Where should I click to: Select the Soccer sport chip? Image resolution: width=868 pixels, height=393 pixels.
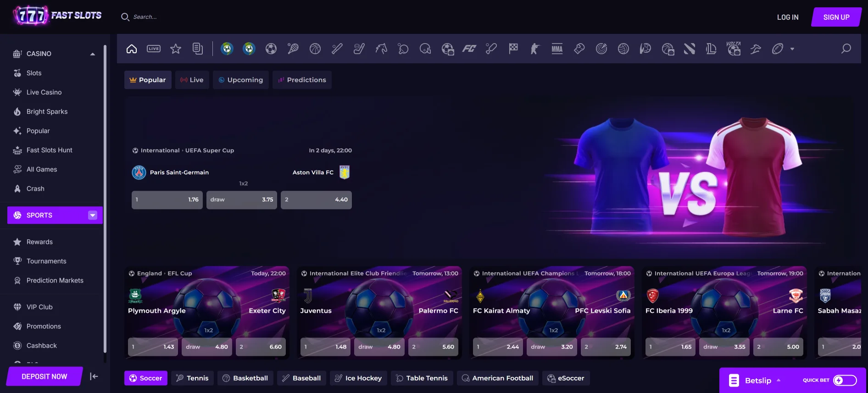(146, 378)
